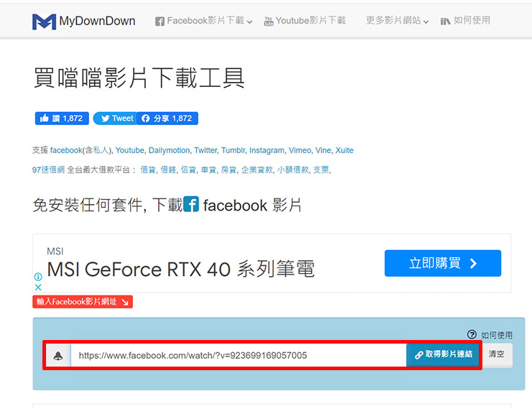Click the Facebook share 分享 button
Image resolution: width=532 pixels, height=409 pixels.
click(167, 119)
